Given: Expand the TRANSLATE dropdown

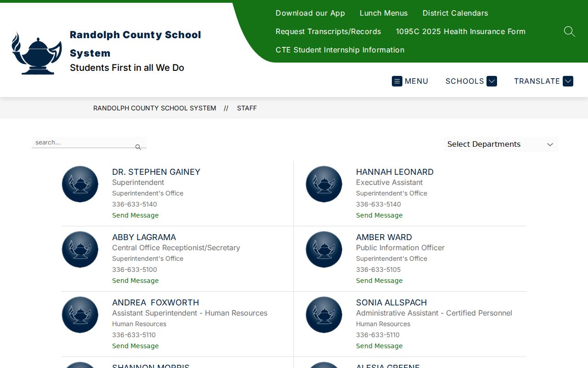Looking at the screenshot, I should 543,81.
